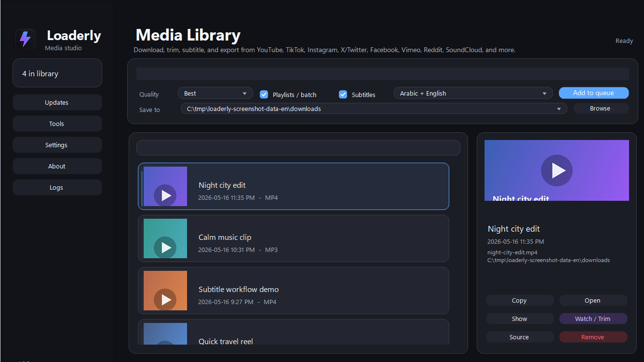Image resolution: width=644 pixels, height=362 pixels.
Task: Select the Calm music clip title
Action: (x=225, y=237)
